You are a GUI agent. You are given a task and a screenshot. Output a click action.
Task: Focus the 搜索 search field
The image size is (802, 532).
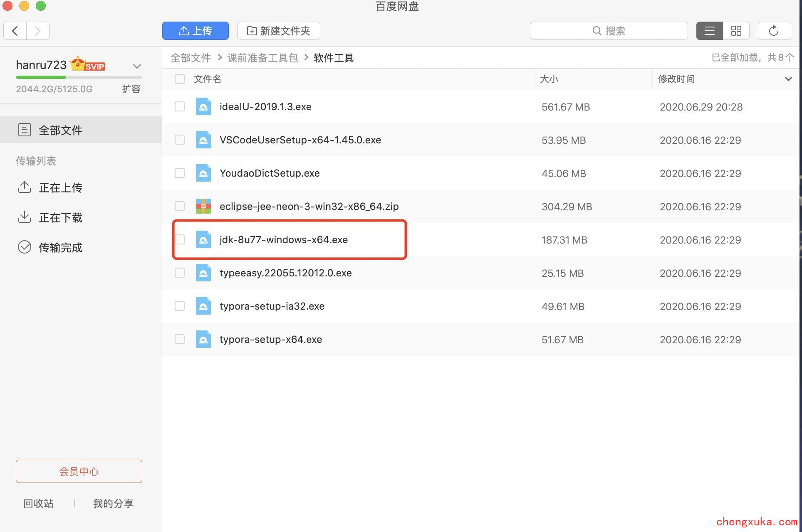tap(609, 31)
